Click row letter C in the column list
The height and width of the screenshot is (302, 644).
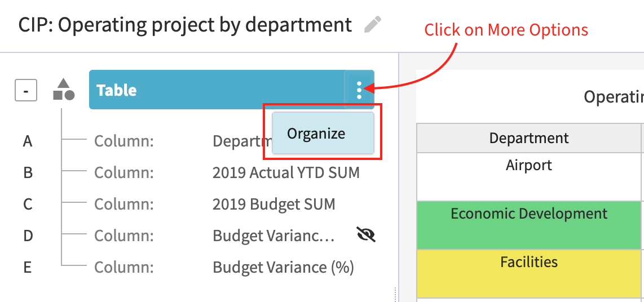[x=28, y=204]
